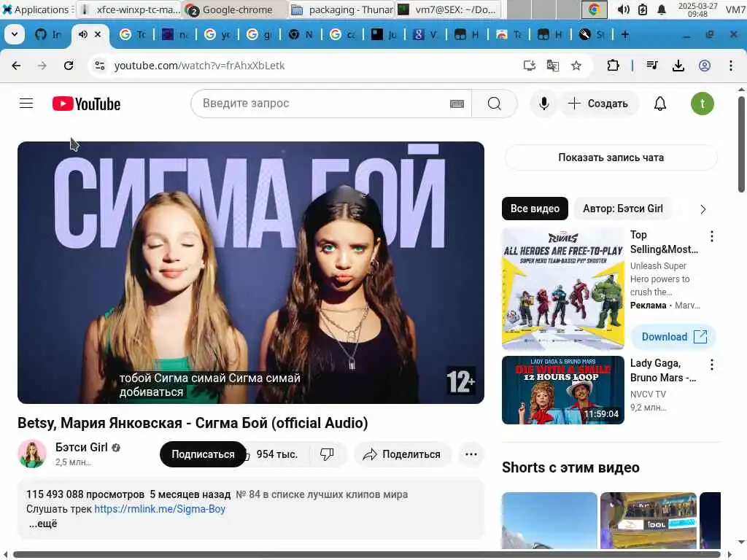
Task: Switch to GitHub browser tab
Action: pos(48,34)
